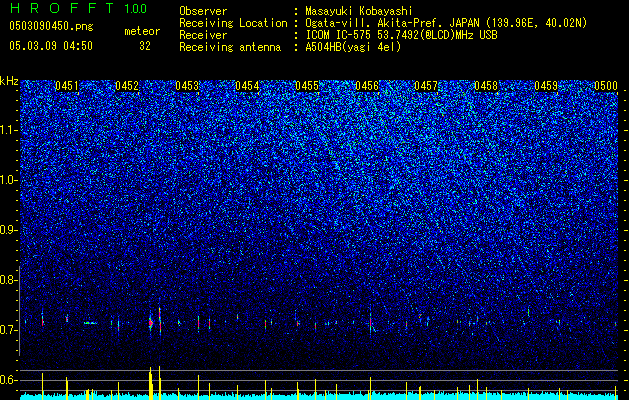Select the Ogata-vill. Akita-Pref. JAPAN location text
Screen dimensions: 629x400
(446, 23)
